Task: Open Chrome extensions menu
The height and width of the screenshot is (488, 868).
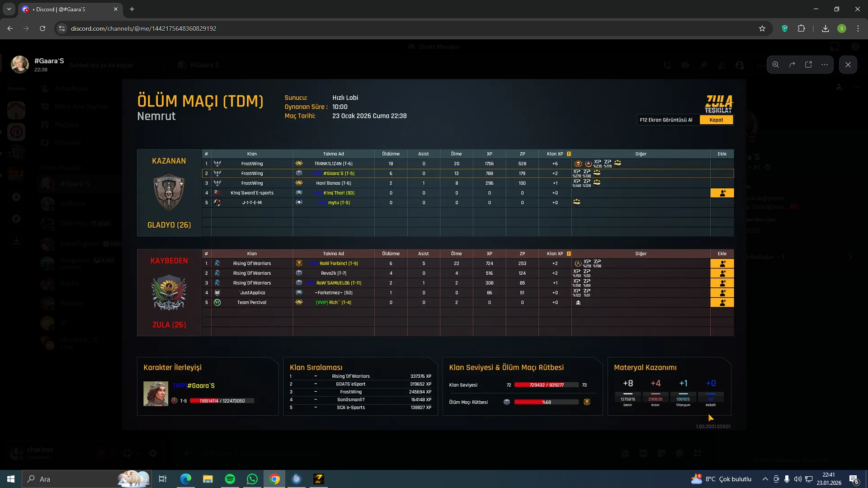Action: click(x=802, y=28)
